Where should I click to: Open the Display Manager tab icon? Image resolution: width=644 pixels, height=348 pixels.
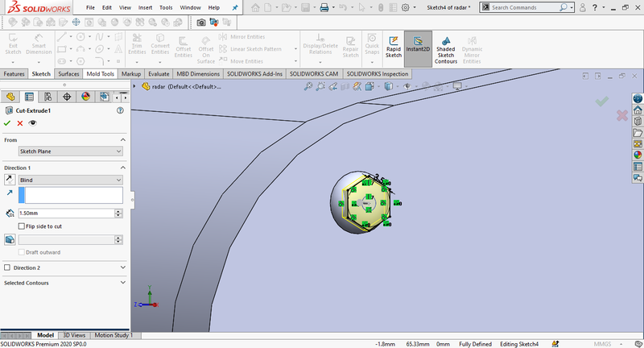pyautogui.click(x=86, y=97)
